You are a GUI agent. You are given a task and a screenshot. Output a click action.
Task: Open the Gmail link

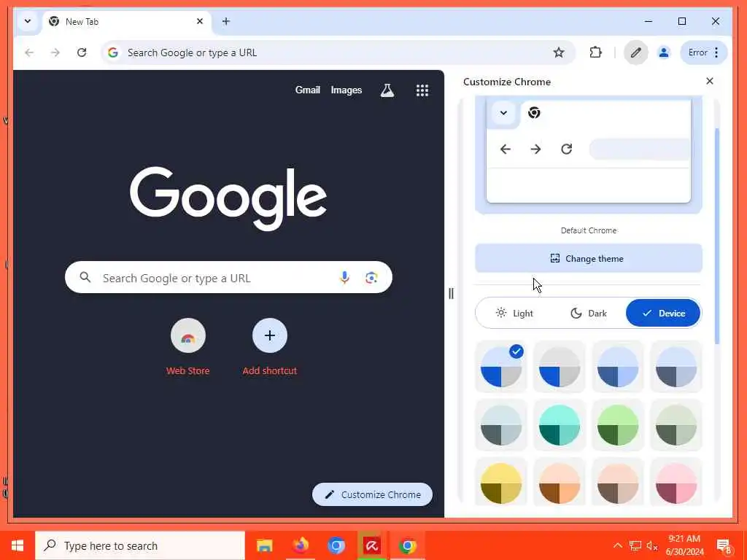point(307,90)
